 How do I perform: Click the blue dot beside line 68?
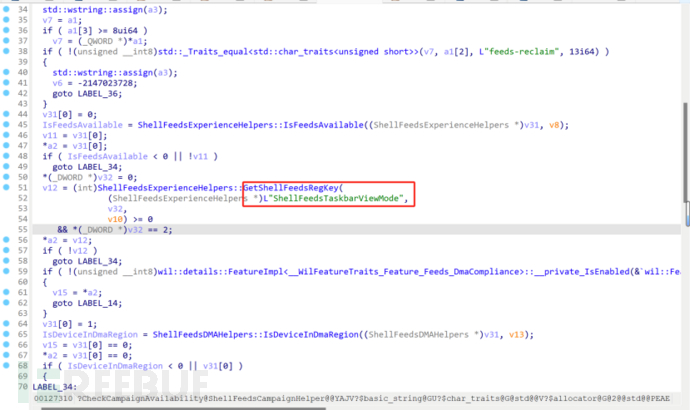6,365
